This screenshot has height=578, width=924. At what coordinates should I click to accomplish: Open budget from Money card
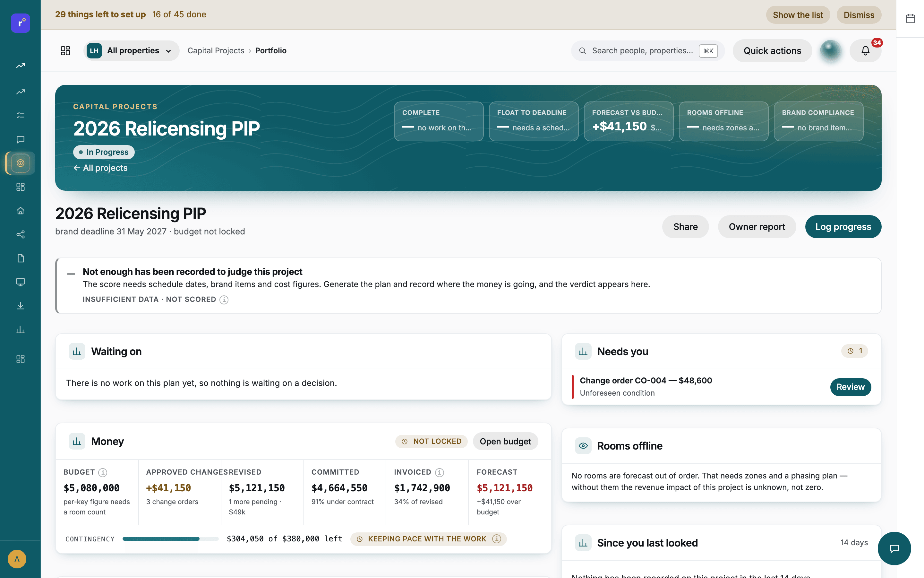[x=505, y=442]
